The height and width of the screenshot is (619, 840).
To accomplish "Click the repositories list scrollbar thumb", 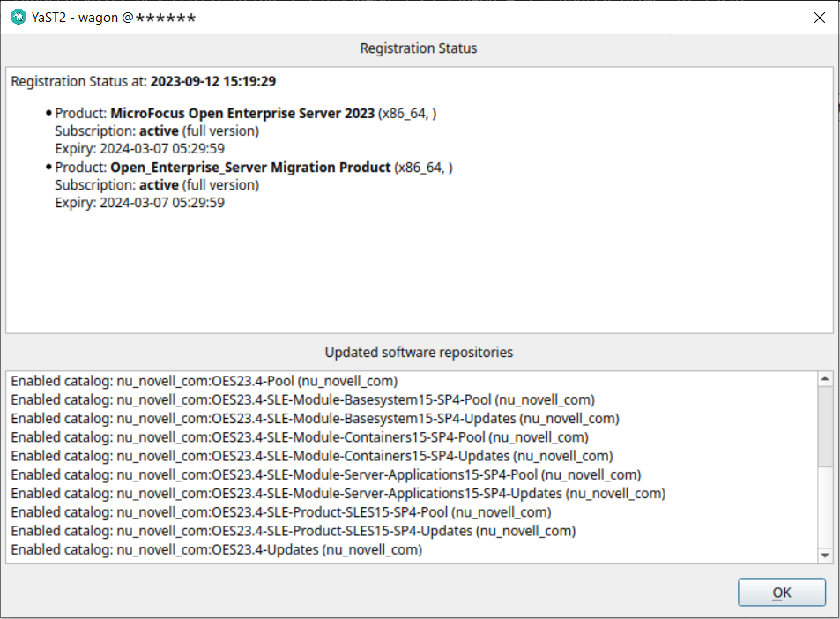I will coord(825,427).
